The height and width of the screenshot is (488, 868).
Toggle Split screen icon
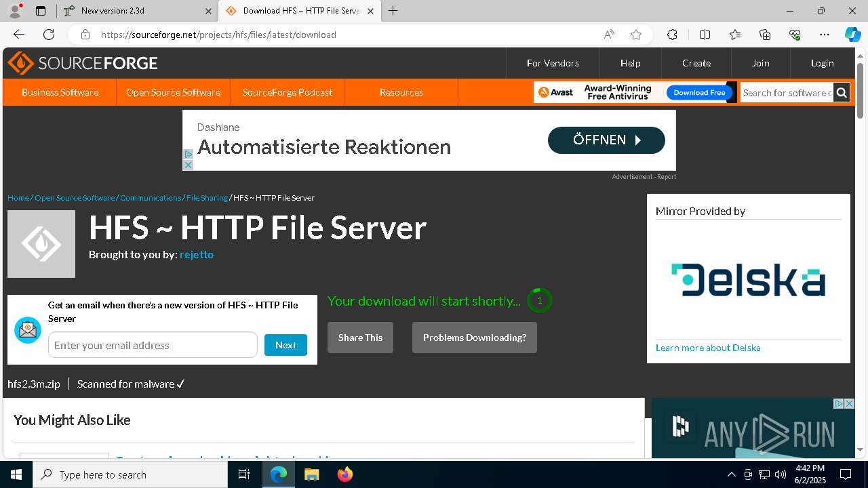click(705, 35)
